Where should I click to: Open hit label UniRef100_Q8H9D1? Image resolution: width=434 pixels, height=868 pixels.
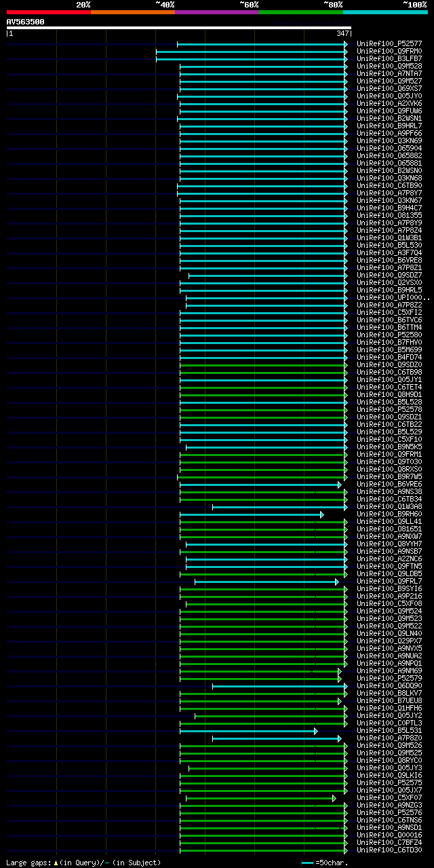[x=390, y=395]
